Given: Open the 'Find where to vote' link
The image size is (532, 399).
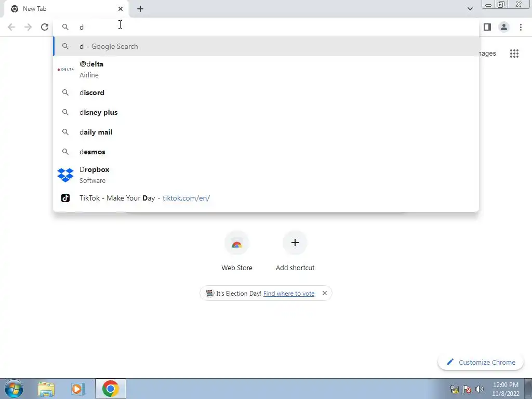Looking at the screenshot, I should 289,294.
